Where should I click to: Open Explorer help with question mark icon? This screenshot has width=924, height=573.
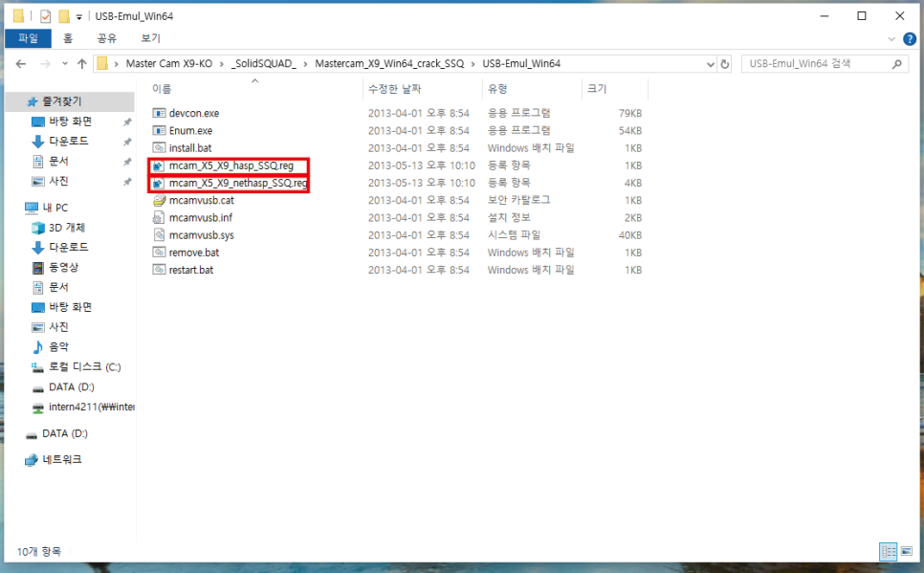tap(910, 39)
